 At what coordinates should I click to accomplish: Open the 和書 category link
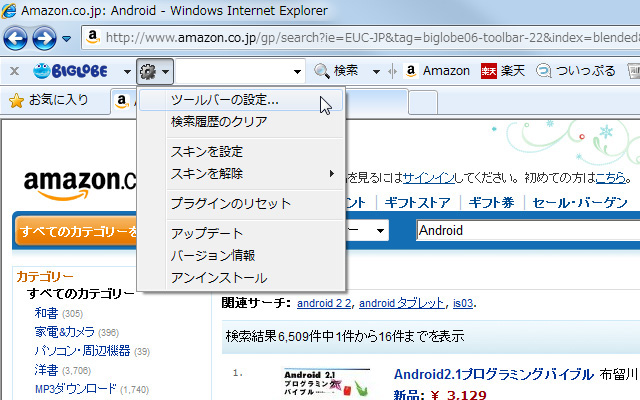pos(47,313)
